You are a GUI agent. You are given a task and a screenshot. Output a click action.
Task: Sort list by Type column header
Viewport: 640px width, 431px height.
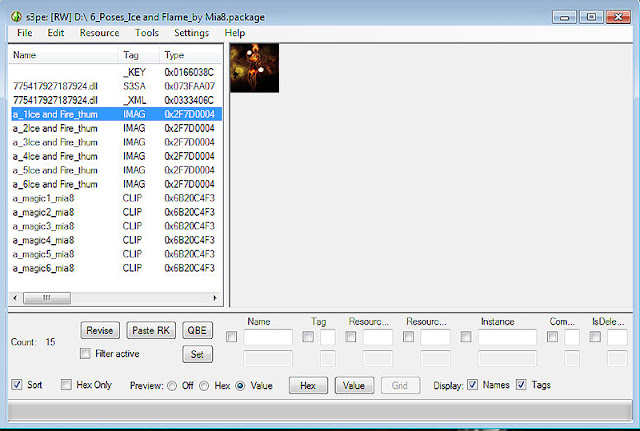(x=191, y=55)
